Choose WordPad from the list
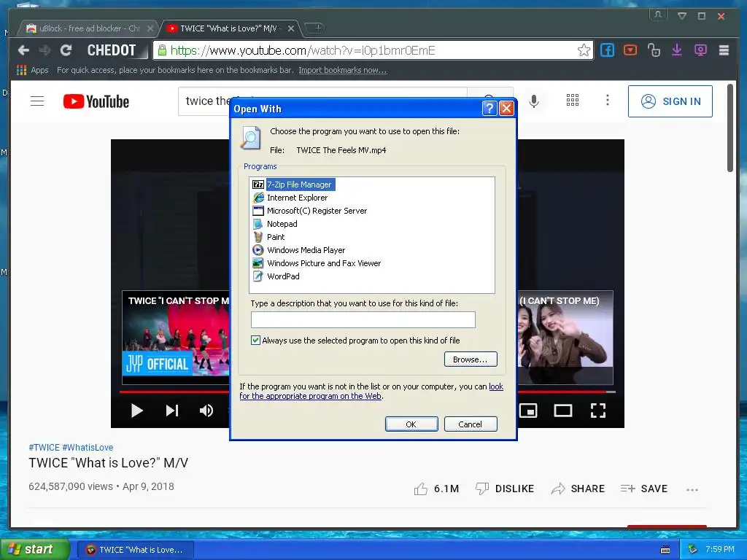The image size is (747, 560). point(276,276)
